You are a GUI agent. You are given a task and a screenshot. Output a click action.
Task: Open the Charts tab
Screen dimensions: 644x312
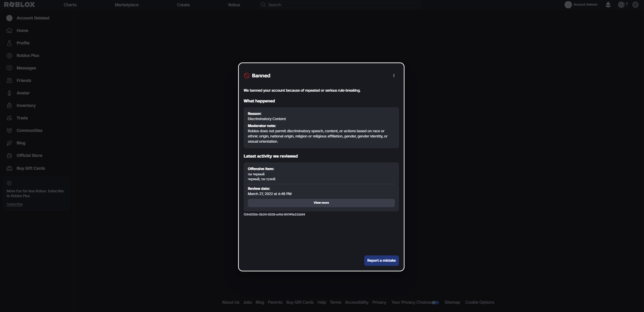[70, 5]
